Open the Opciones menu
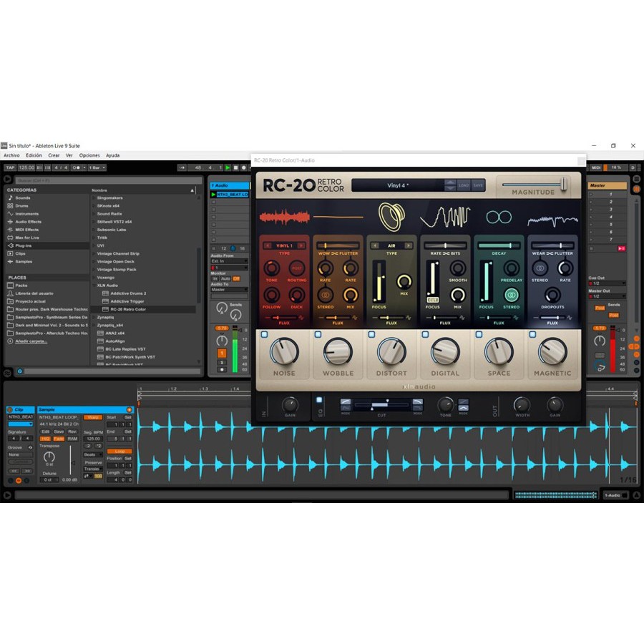The width and height of the screenshot is (644, 644). (89, 155)
